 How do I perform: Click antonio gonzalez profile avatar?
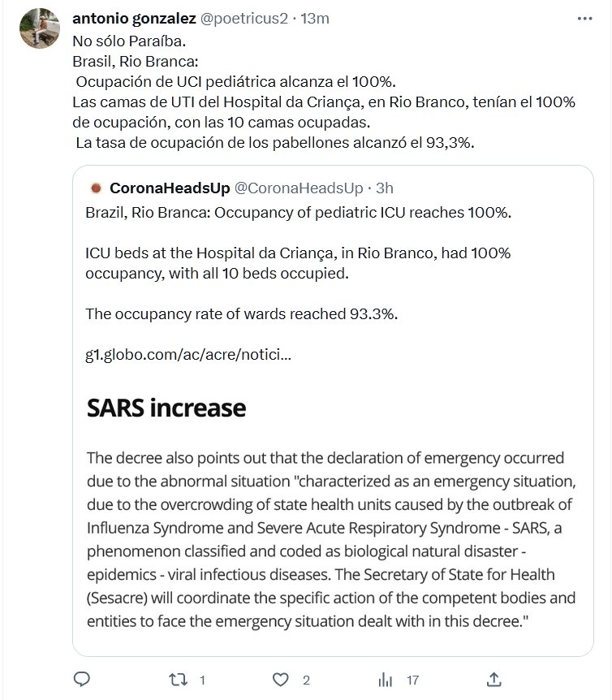coord(39,30)
